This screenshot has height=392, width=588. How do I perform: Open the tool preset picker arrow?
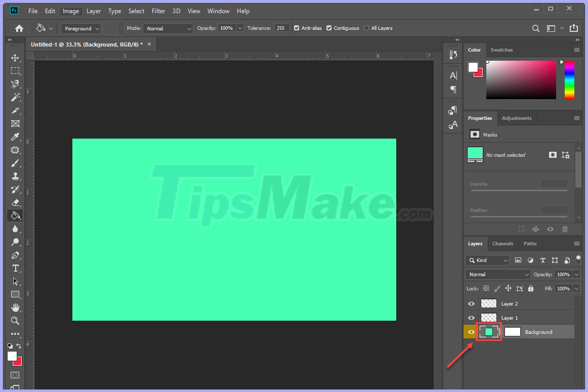click(x=51, y=28)
